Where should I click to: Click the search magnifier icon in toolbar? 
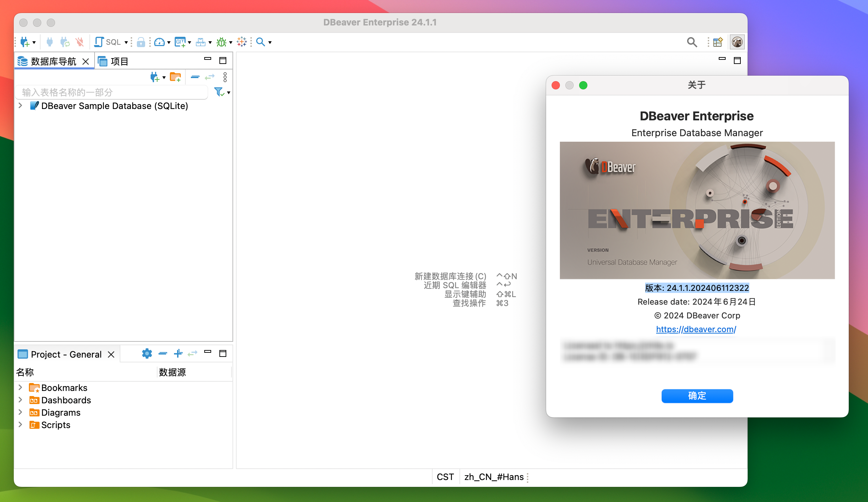pyautogui.click(x=261, y=42)
